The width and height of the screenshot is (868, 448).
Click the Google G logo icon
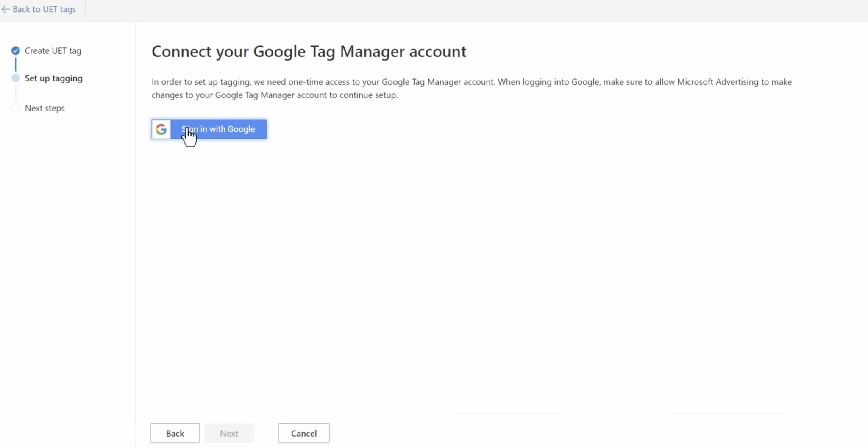click(x=161, y=129)
